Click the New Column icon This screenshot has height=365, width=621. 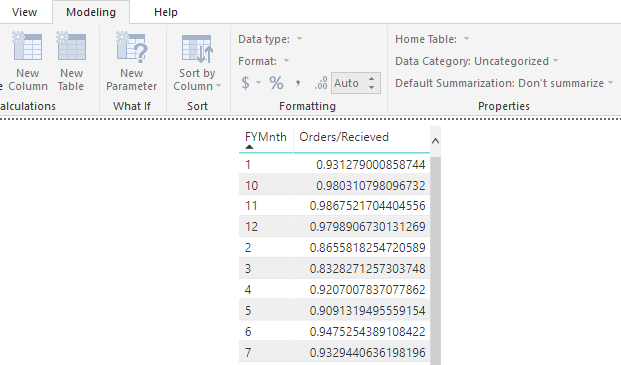[27, 46]
